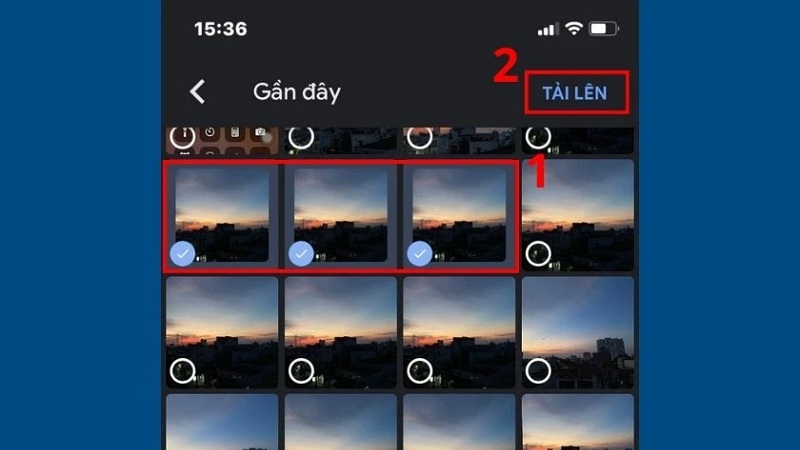Tap the TẢI LÊN upload button

pyautogui.click(x=574, y=93)
